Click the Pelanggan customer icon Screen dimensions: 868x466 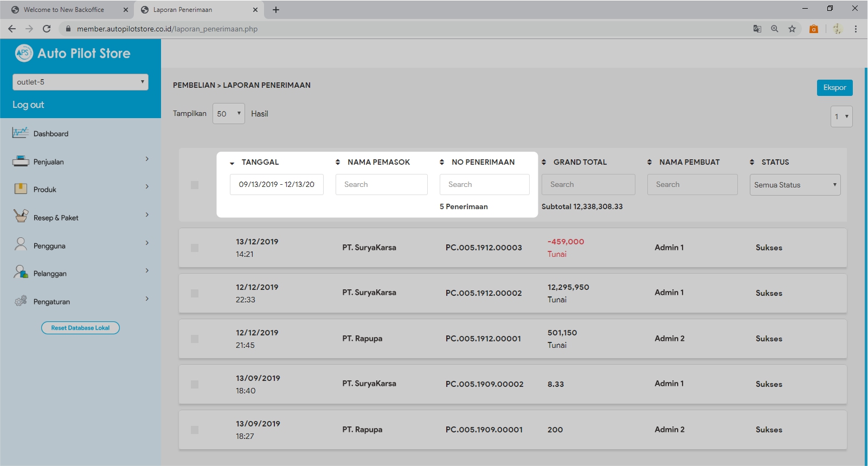pyautogui.click(x=20, y=273)
